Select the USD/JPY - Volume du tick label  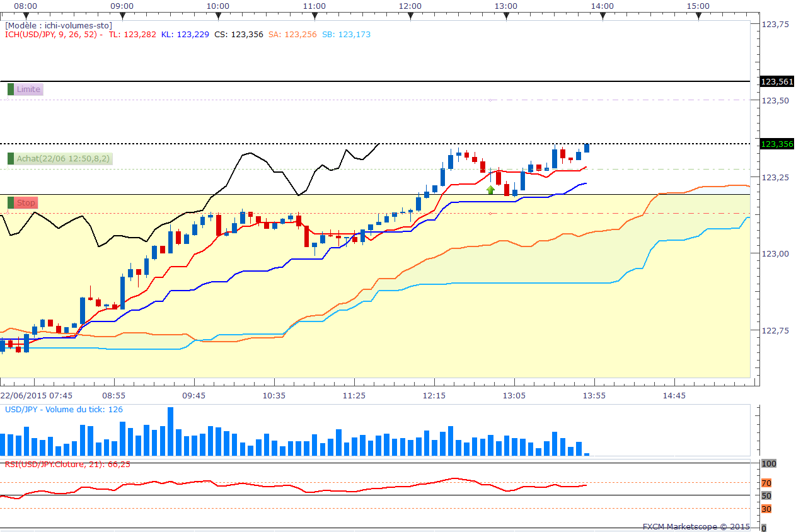click(x=64, y=410)
